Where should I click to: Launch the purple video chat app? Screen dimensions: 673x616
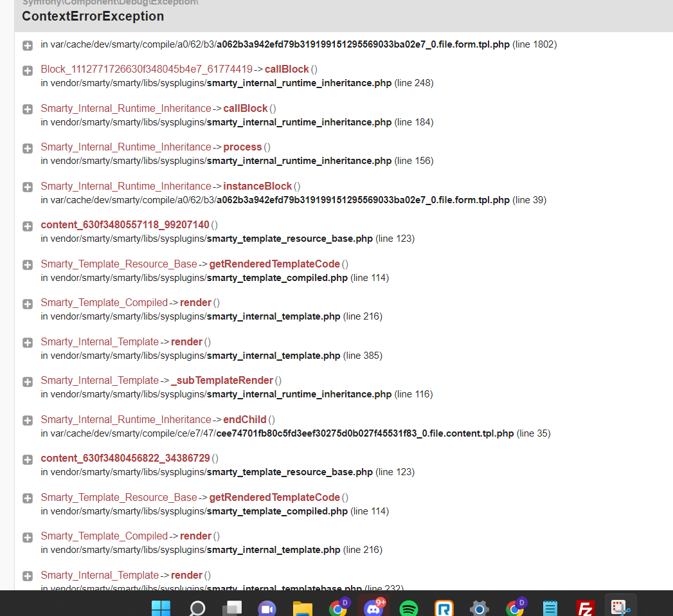click(267, 608)
